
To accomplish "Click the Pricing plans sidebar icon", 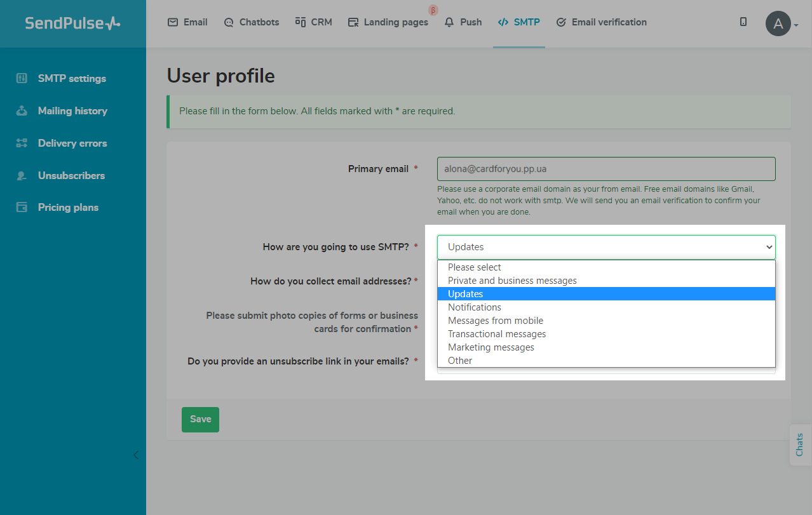I will click(22, 208).
